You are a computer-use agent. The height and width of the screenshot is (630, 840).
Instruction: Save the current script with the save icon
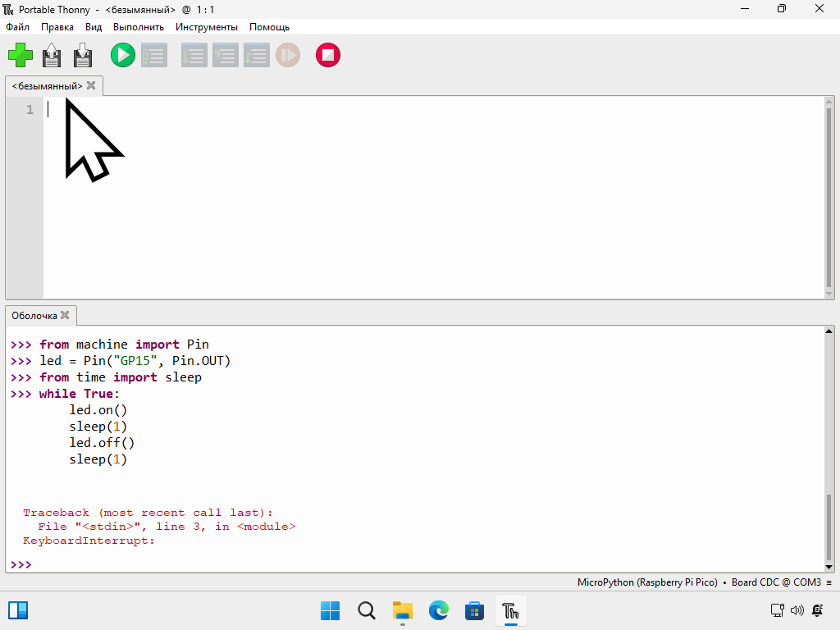[x=83, y=55]
